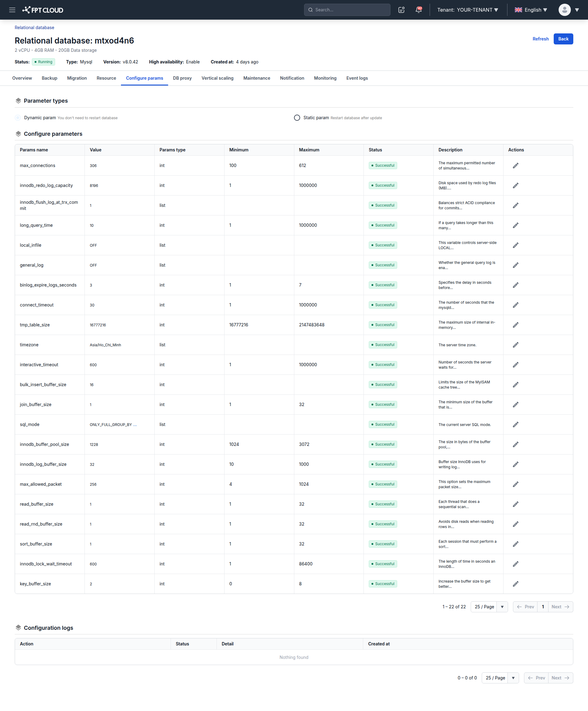Click the Refresh link

coord(540,39)
